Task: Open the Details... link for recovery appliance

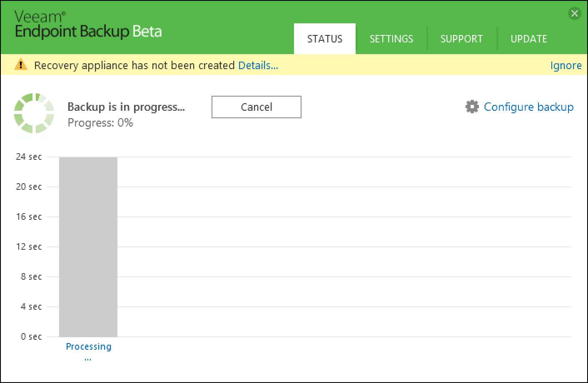Action: [x=258, y=65]
